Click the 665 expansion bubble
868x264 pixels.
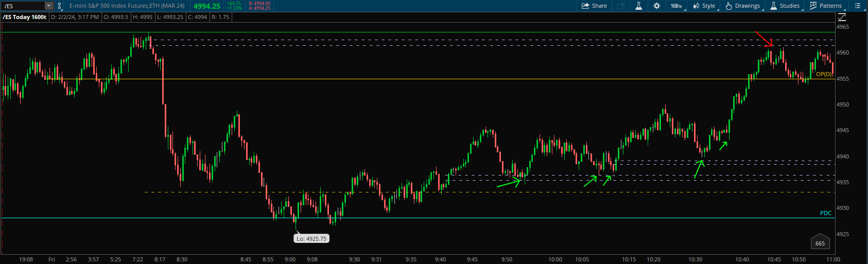(820, 243)
